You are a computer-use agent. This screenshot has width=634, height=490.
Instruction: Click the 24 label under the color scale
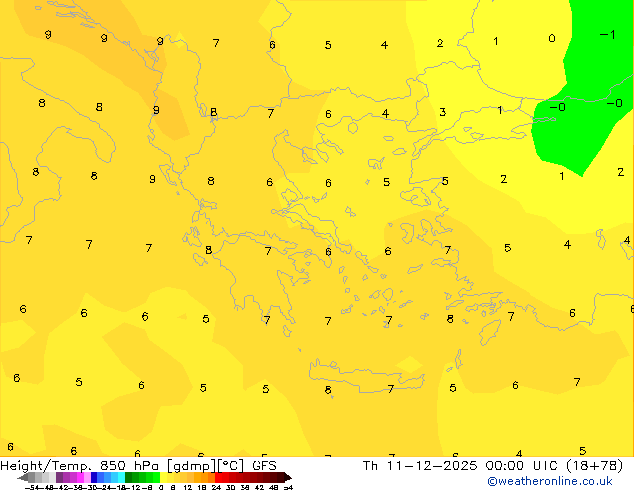click(216, 488)
